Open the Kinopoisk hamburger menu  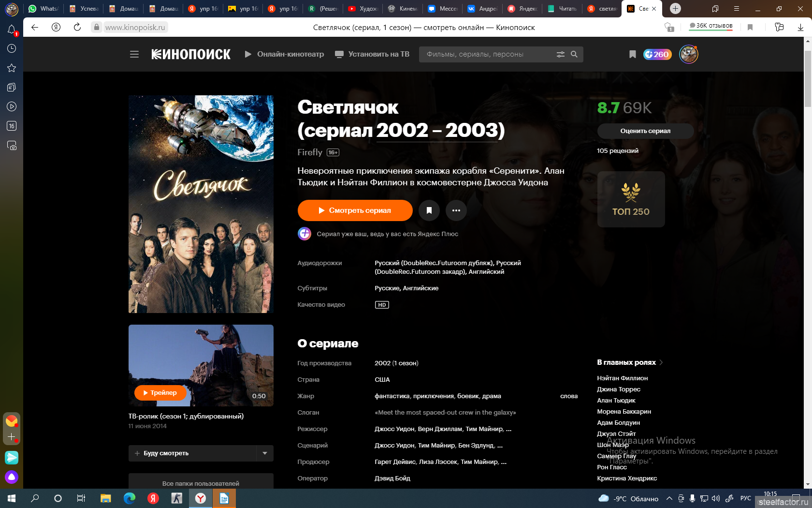[x=134, y=54]
